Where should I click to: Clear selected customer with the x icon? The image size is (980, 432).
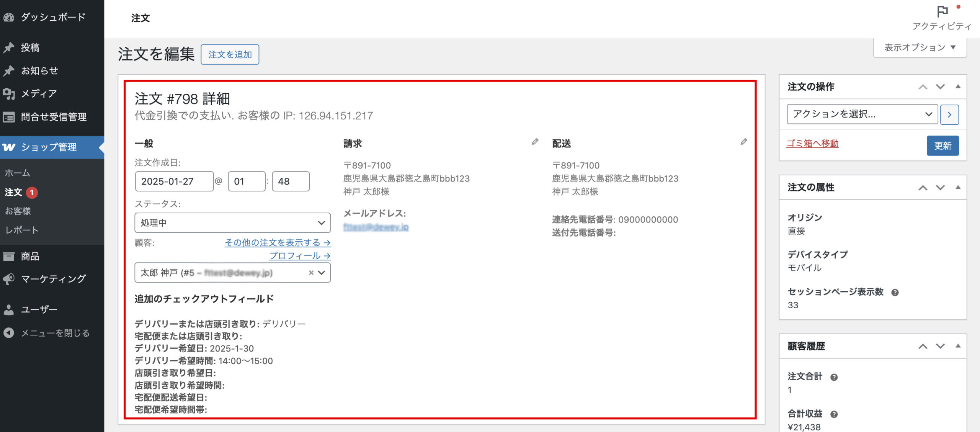(311, 273)
